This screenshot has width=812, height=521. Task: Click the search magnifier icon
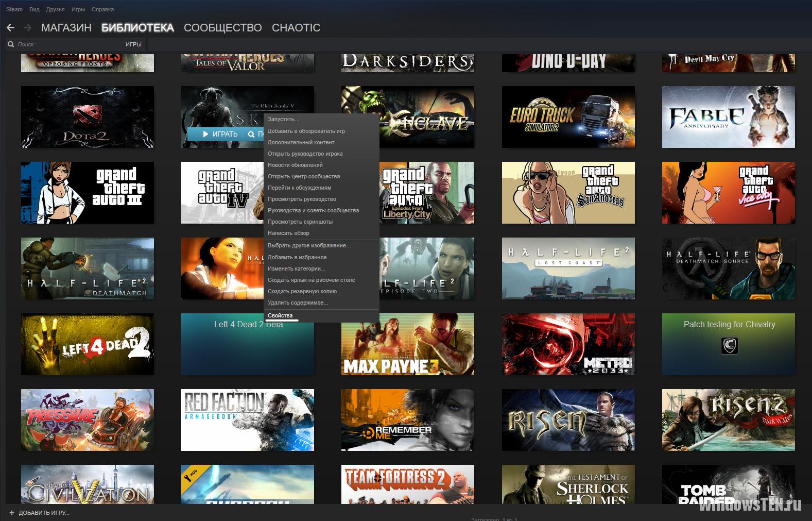(11, 44)
